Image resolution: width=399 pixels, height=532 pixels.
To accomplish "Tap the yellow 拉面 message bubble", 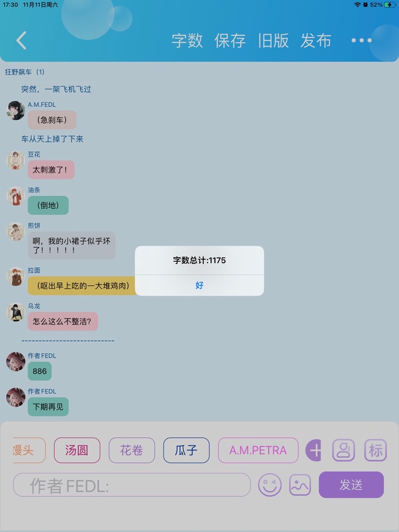I will coord(83,286).
